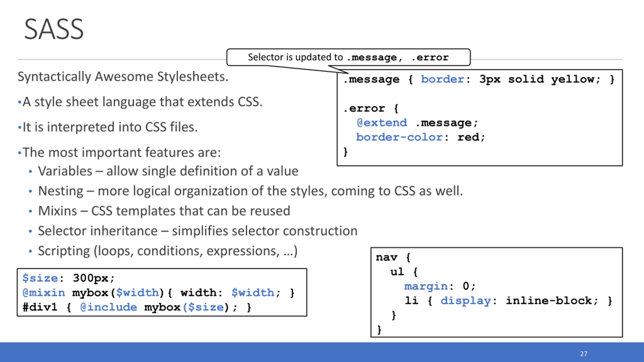Click 'margin: 0;' code line
The image size is (644, 362).
pyautogui.click(x=440, y=286)
